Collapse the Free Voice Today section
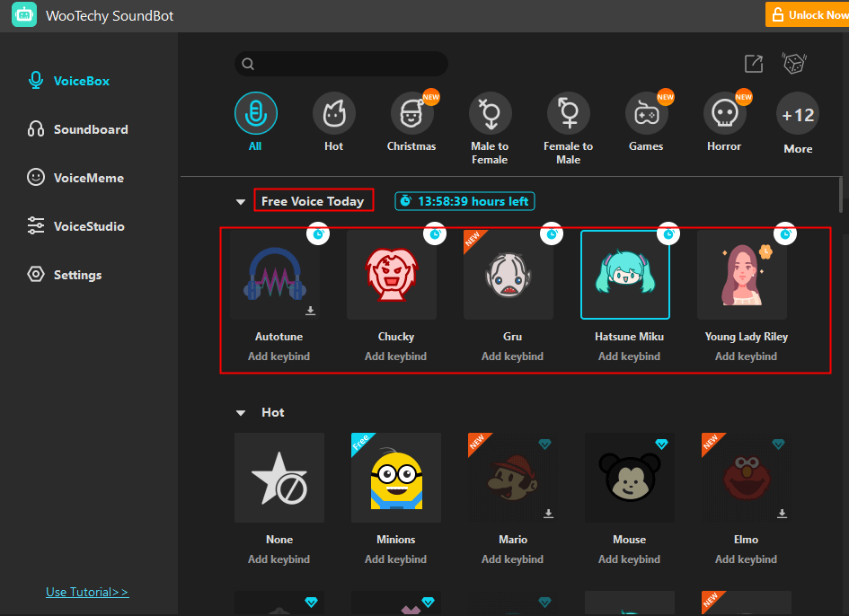The image size is (849, 616). pyautogui.click(x=240, y=202)
